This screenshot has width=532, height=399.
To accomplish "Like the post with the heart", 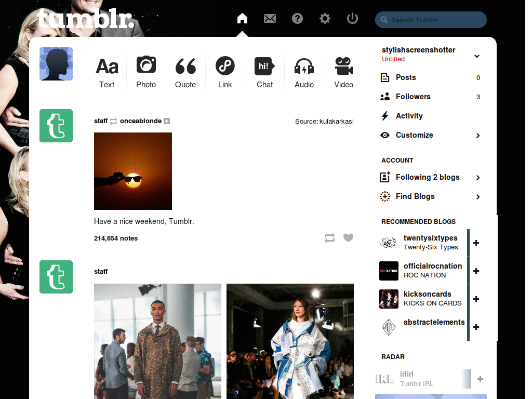I will pos(348,237).
